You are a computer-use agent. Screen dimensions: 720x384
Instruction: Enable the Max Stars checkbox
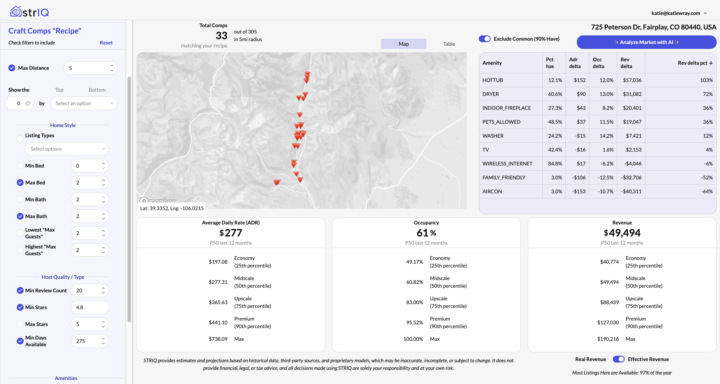pyautogui.click(x=20, y=324)
